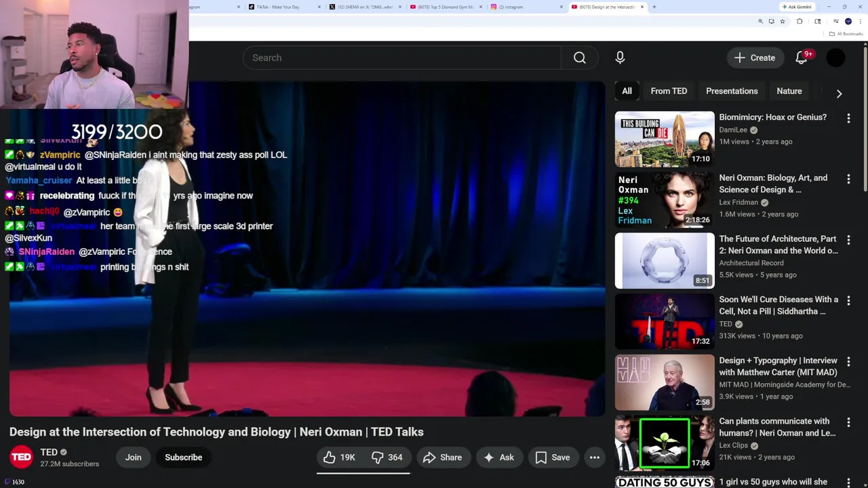The image size is (868, 488).
Task: Open the Ask AI feature
Action: 498,457
